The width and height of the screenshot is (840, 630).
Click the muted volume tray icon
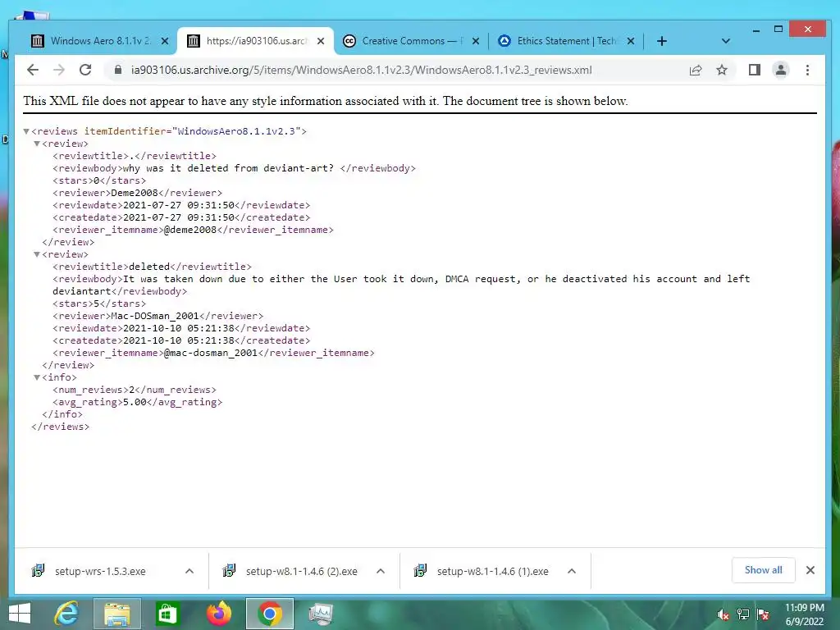[724, 614]
